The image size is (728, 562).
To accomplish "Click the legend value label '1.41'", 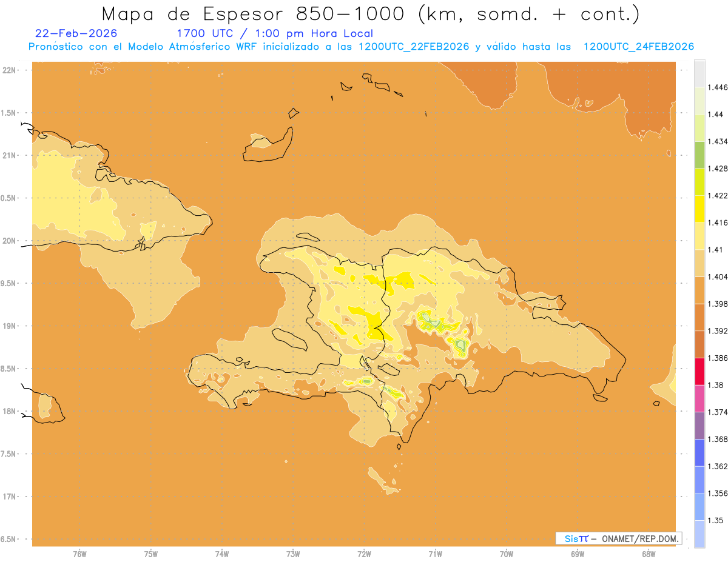I will (715, 250).
